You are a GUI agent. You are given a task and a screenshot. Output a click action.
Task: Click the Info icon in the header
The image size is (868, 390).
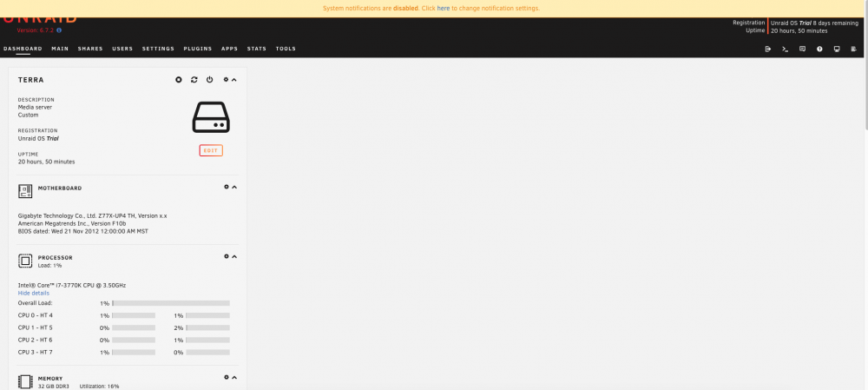point(819,49)
